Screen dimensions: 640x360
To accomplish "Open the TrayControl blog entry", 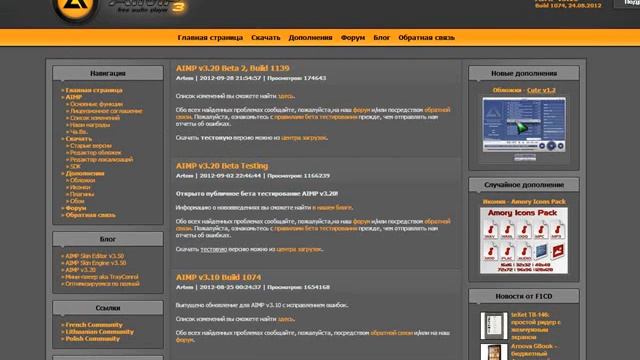I will click(x=102, y=277).
